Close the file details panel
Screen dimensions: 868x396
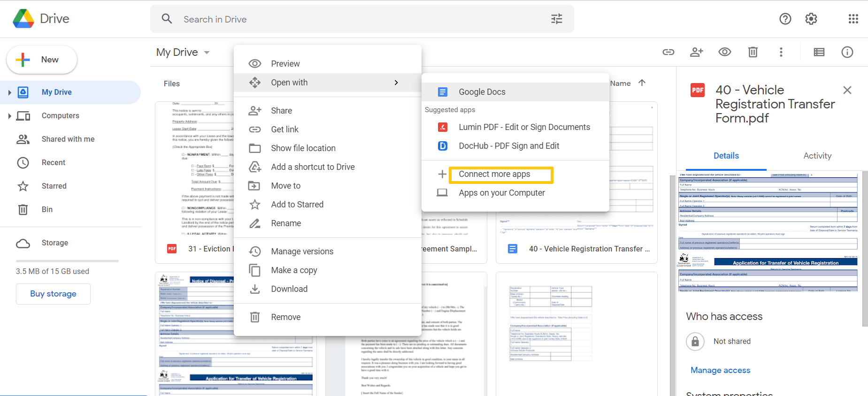click(847, 90)
